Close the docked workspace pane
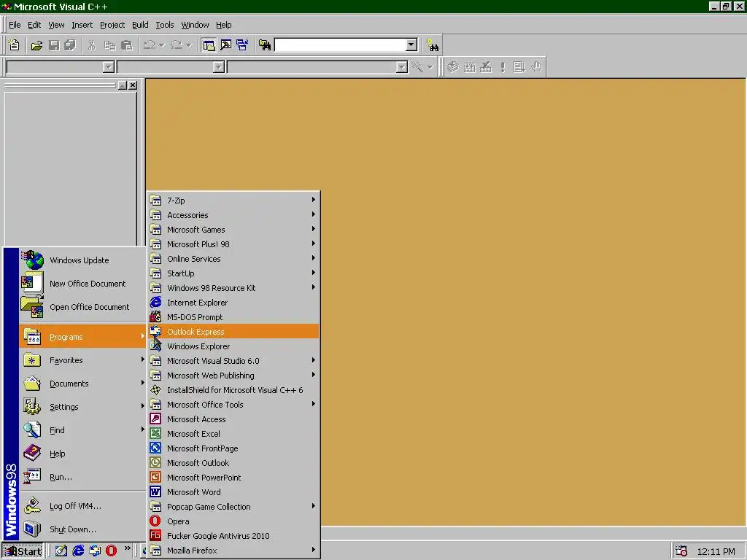Viewport: 747px width, 560px height. [133, 85]
